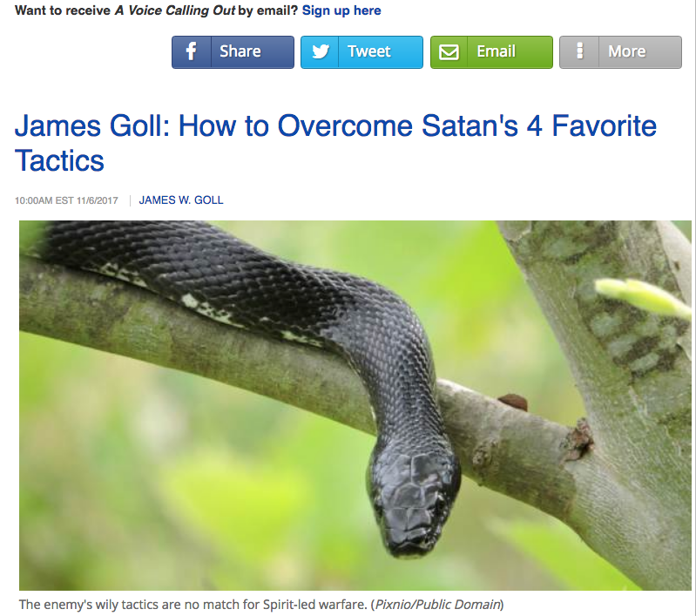
Task: Click the Facebook logo icon
Action: (x=192, y=52)
